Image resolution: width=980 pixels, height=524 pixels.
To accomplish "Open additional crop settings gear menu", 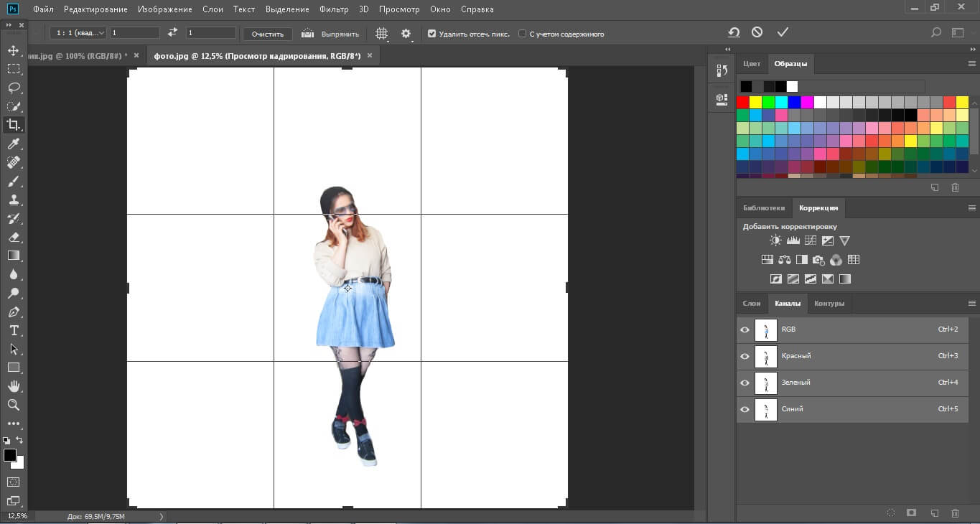I will pyautogui.click(x=406, y=34).
